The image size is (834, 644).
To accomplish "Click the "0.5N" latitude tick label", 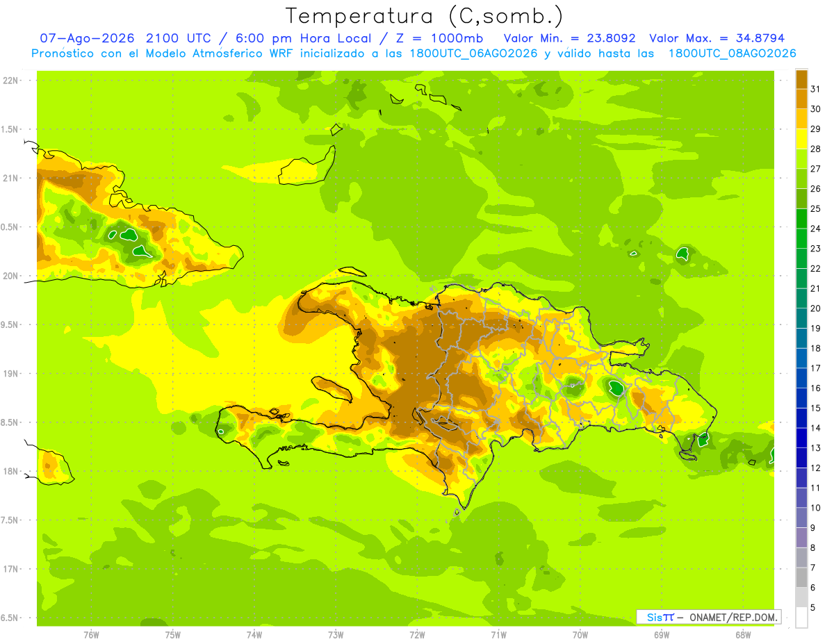I will pyautogui.click(x=10, y=227).
